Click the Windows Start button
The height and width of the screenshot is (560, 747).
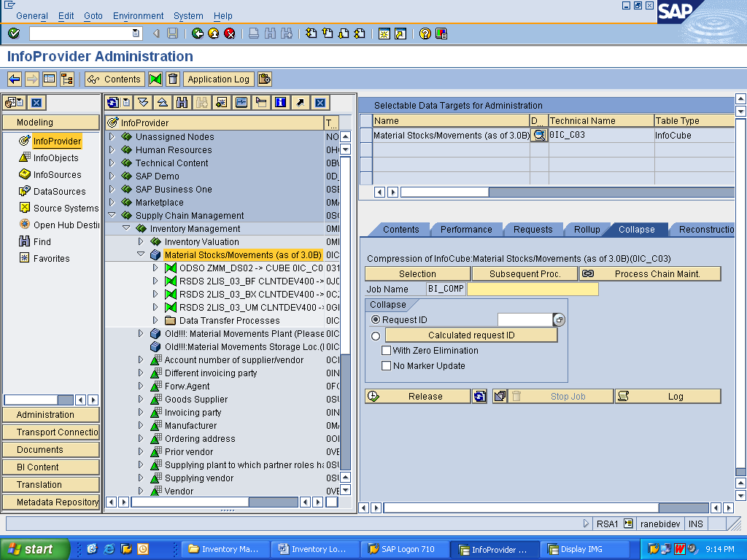click(x=34, y=549)
